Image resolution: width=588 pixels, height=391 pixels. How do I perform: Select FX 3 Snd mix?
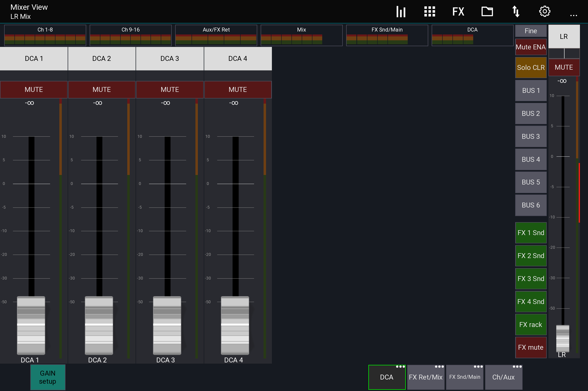click(531, 279)
